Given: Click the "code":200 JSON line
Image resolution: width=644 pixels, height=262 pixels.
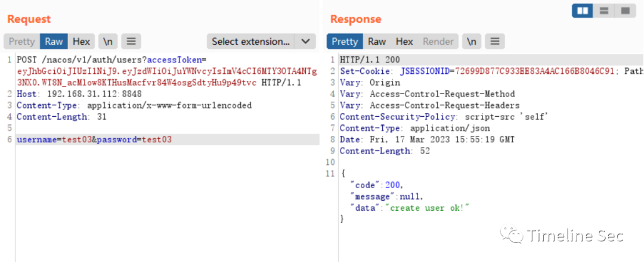Looking at the screenshot, I should [377, 185].
